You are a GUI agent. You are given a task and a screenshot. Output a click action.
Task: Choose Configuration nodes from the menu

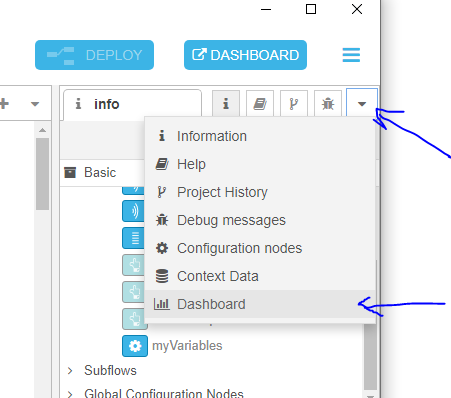point(260,248)
